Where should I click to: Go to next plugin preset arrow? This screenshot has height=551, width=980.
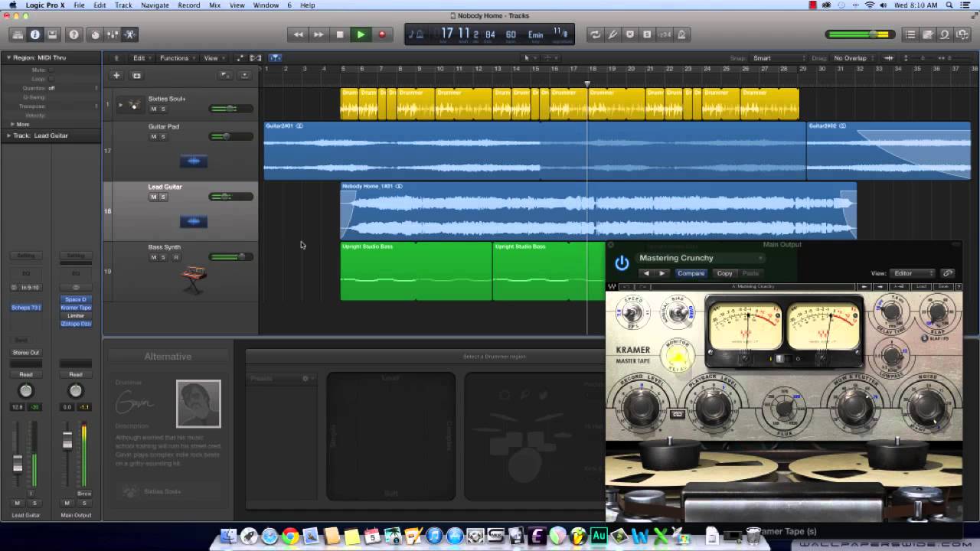point(662,273)
